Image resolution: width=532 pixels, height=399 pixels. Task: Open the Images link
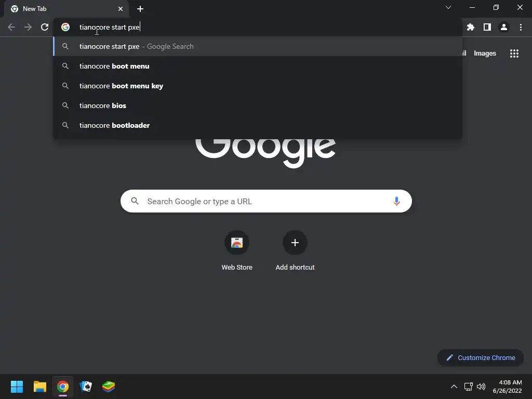pos(485,54)
